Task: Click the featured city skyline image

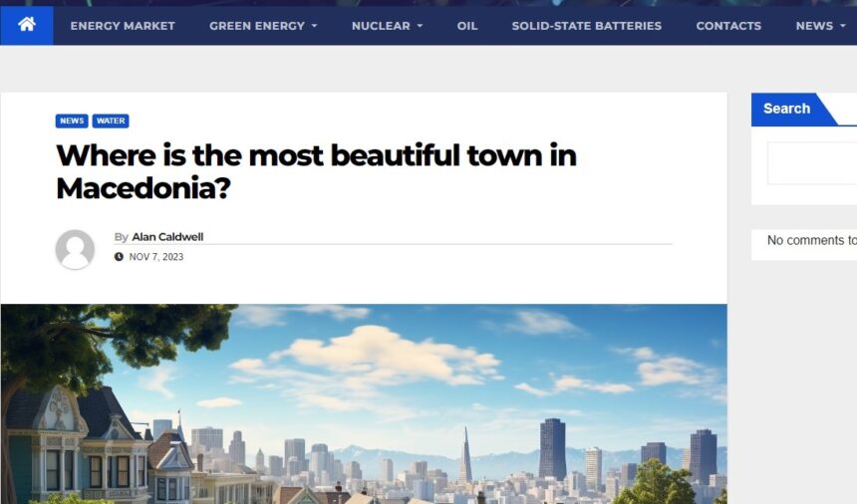Action: (364, 403)
